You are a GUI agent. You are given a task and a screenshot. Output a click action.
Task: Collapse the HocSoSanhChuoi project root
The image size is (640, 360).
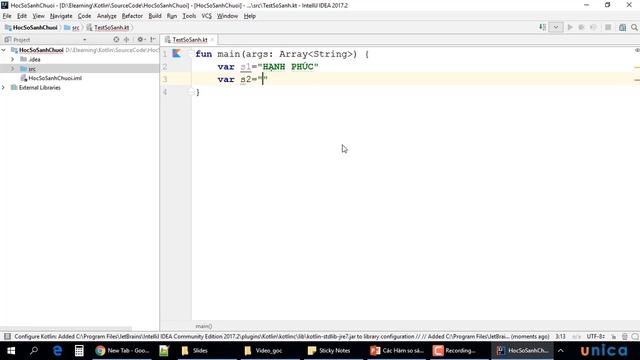click(x=4, y=50)
